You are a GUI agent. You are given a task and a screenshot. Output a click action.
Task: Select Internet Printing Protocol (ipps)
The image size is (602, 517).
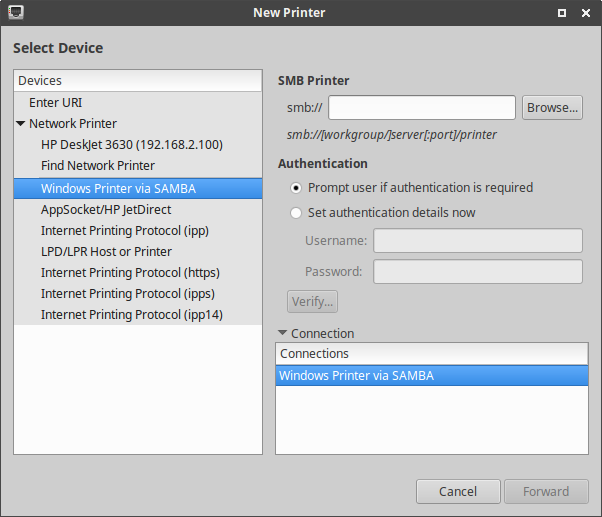click(x=128, y=294)
